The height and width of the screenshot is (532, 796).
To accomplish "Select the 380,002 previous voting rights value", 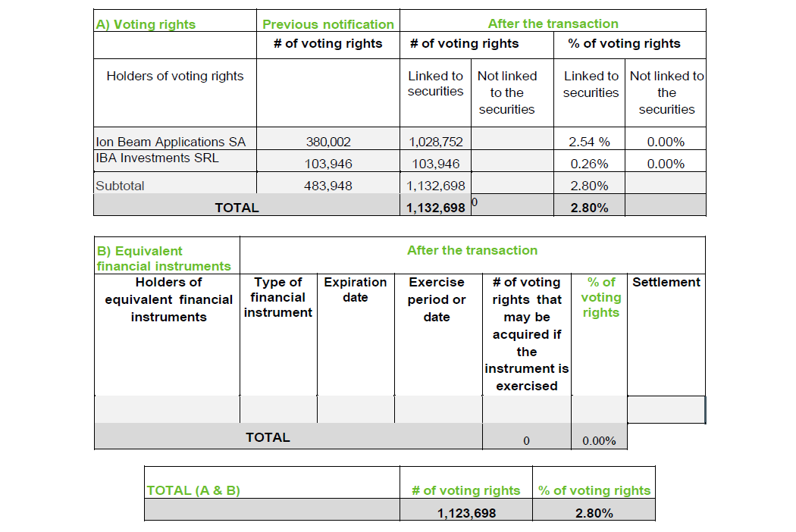I will [328, 142].
